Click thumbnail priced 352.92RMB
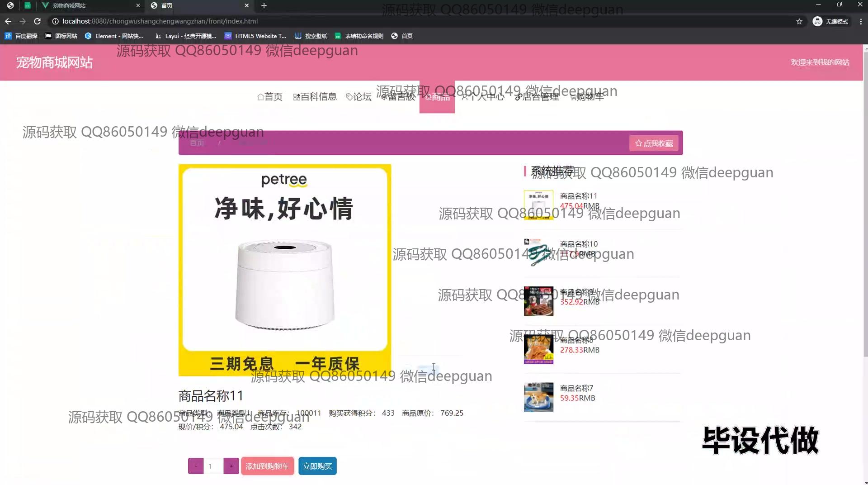The width and height of the screenshot is (868, 485). coord(538,301)
